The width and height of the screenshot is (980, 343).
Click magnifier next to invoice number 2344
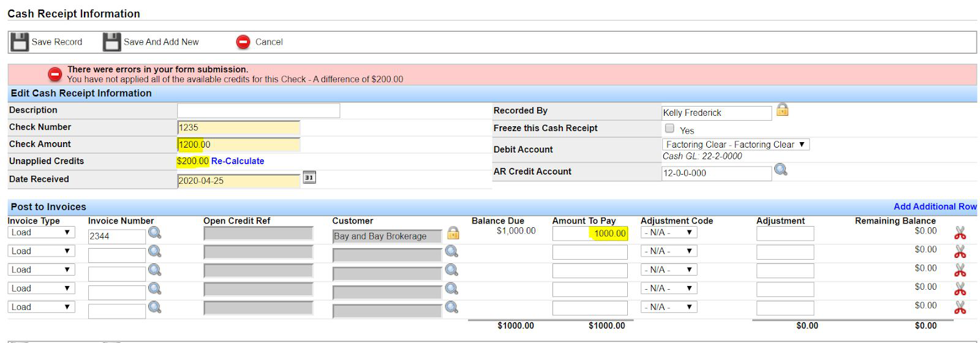pos(155,232)
